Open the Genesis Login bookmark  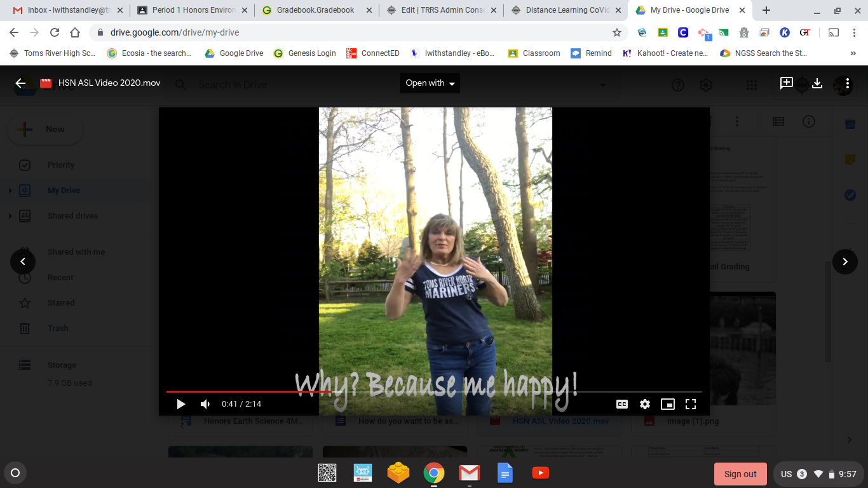[304, 53]
